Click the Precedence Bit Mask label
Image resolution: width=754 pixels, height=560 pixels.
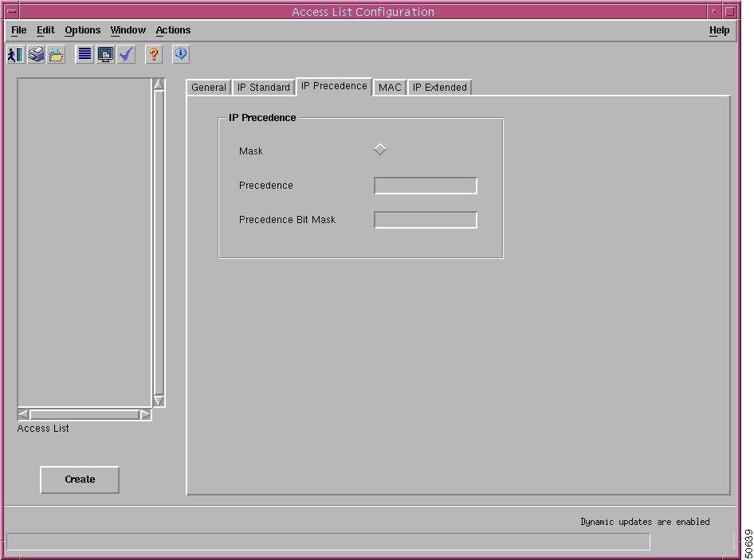(x=287, y=220)
